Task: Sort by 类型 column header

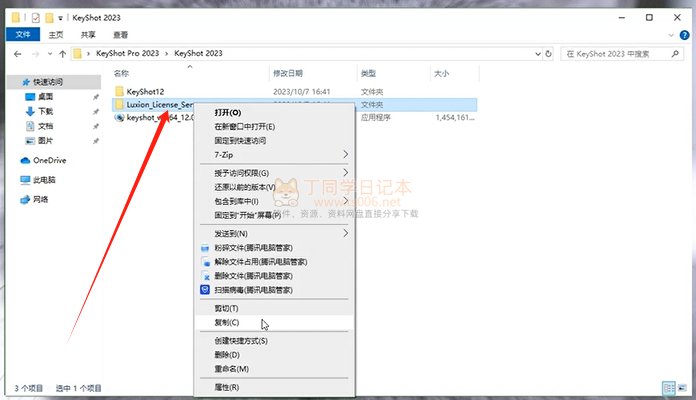Action: 368,73
